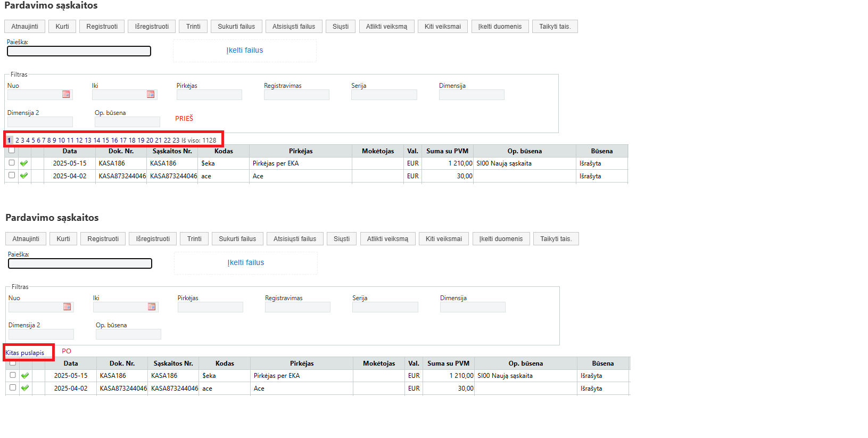Open page 2 in the pagination
The height and width of the screenshot is (438, 868).
pos(17,141)
